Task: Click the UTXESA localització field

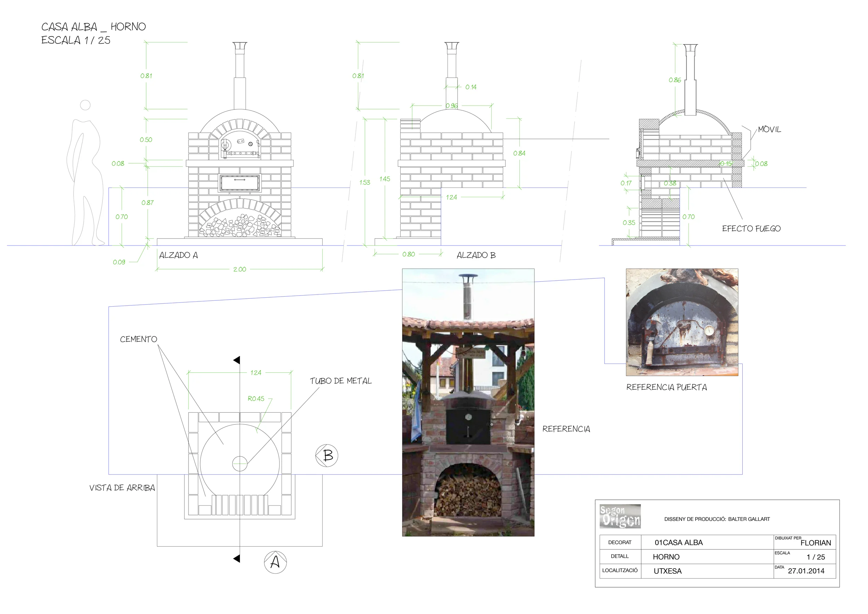Action: pos(668,571)
